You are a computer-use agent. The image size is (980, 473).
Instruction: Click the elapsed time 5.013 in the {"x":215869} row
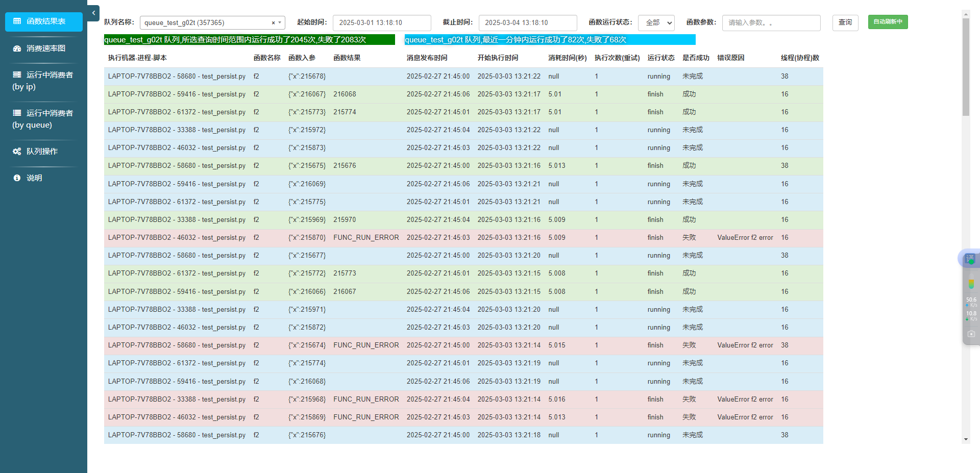(x=557, y=417)
